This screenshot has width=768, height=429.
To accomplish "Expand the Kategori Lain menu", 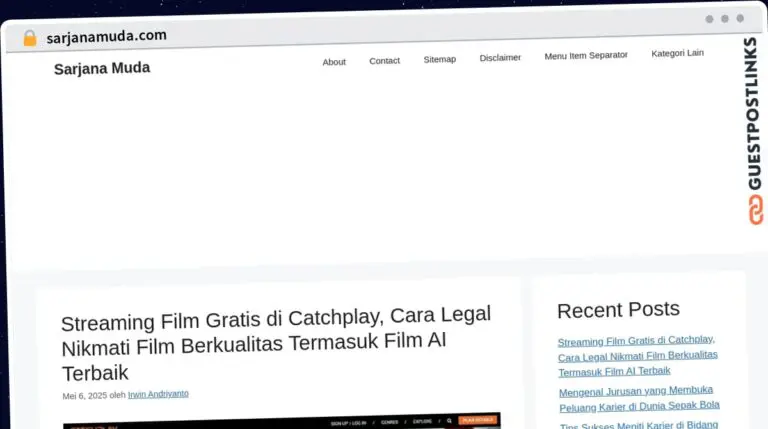I will tap(677, 53).
